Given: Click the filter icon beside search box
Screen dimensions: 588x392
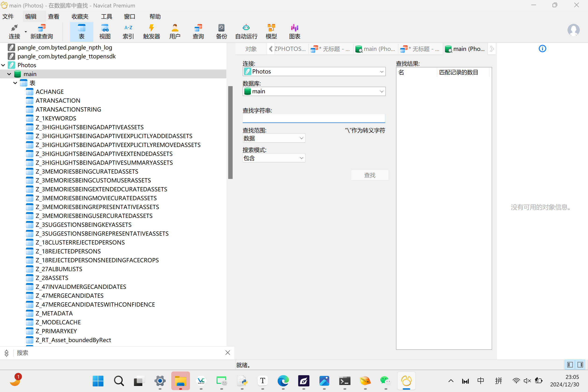Looking at the screenshot, I should [7, 353].
